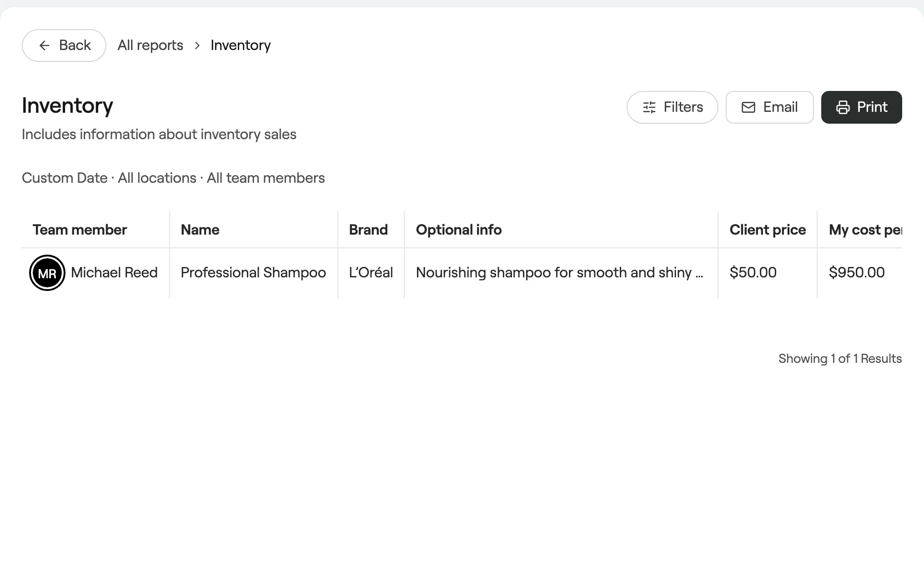Open the Filters panel
Screen dimensions: 924x582
672,107
